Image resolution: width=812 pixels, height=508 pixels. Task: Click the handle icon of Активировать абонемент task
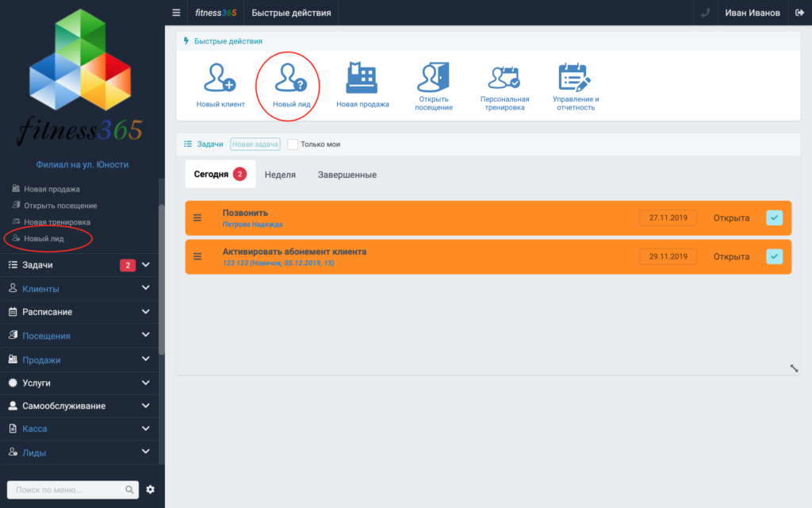(197, 256)
